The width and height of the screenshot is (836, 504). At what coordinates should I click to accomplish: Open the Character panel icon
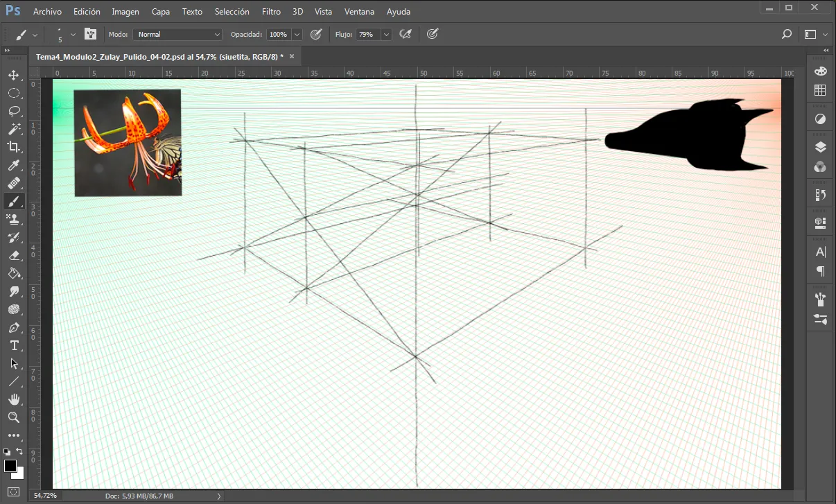(820, 252)
